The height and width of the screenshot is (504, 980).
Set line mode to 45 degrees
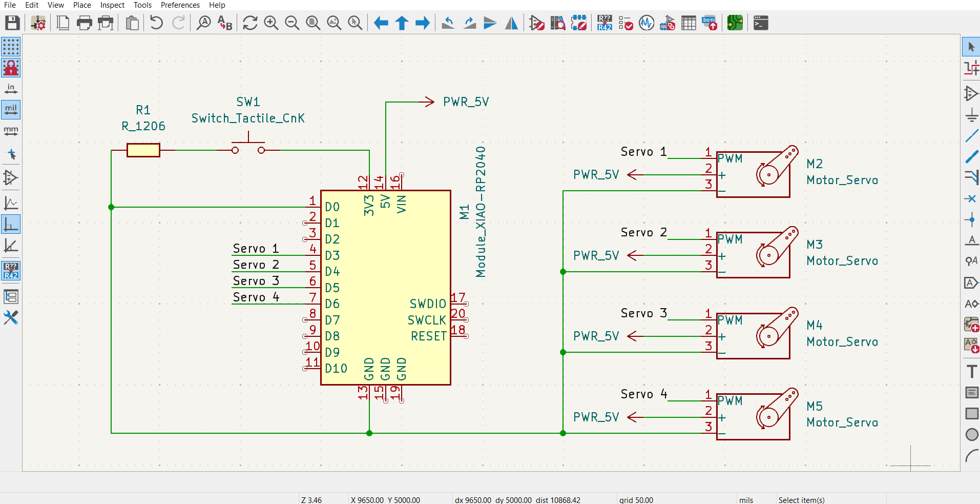(11, 245)
